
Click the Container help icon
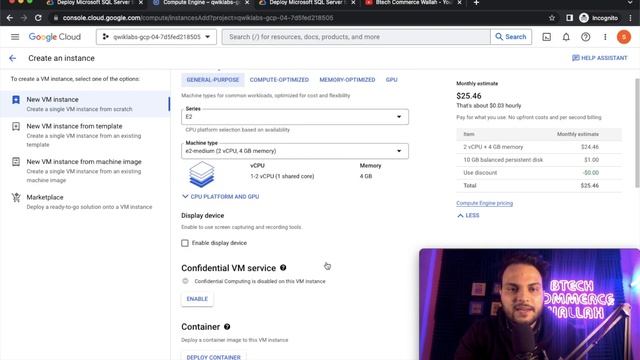[x=227, y=327]
